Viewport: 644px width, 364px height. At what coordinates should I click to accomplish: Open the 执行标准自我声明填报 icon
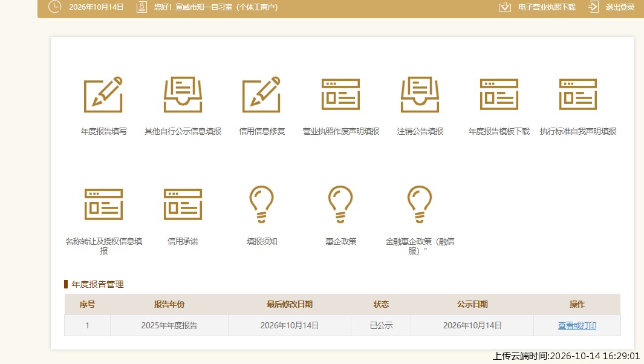click(x=578, y=94)
